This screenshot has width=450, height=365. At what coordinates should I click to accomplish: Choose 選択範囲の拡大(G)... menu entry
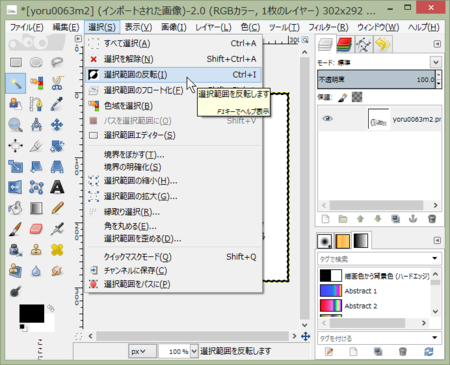[173, 196]
